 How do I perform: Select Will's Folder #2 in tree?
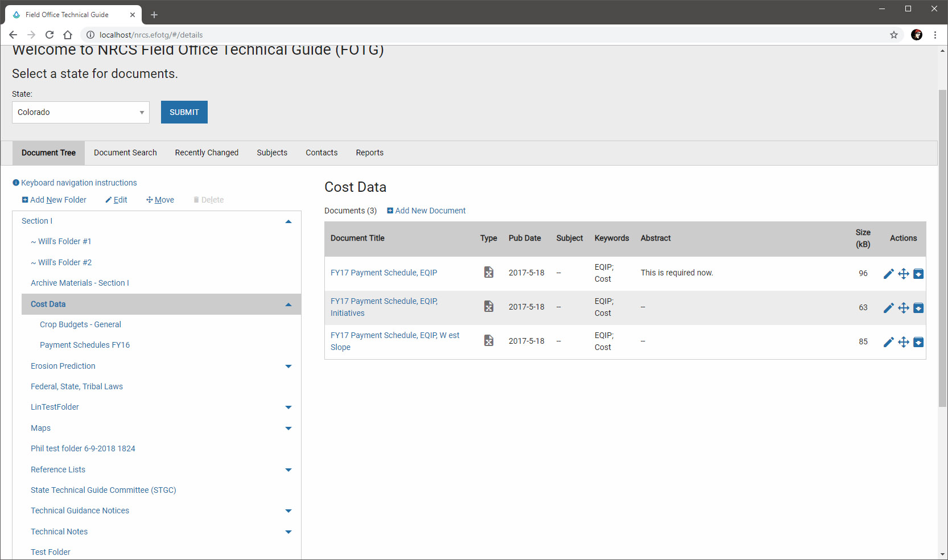click(61, 262)
